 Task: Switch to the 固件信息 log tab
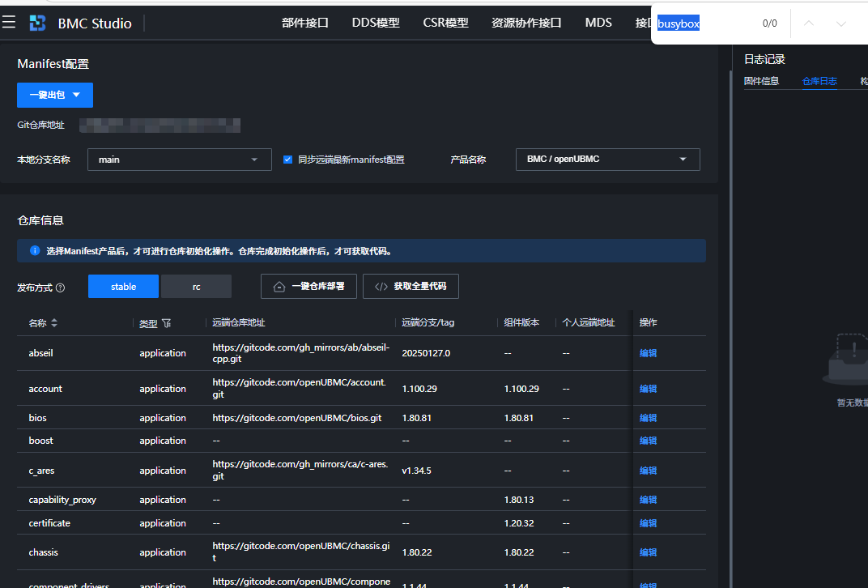(761, 81)
